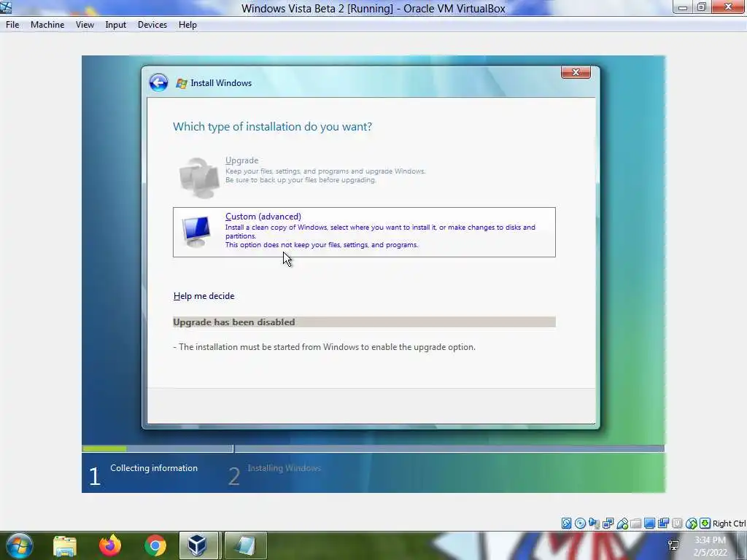Click the shared folders icon in VirtualBox status bar
The height and width of the screenshot is (560, 747).
[x=635, y=524]
